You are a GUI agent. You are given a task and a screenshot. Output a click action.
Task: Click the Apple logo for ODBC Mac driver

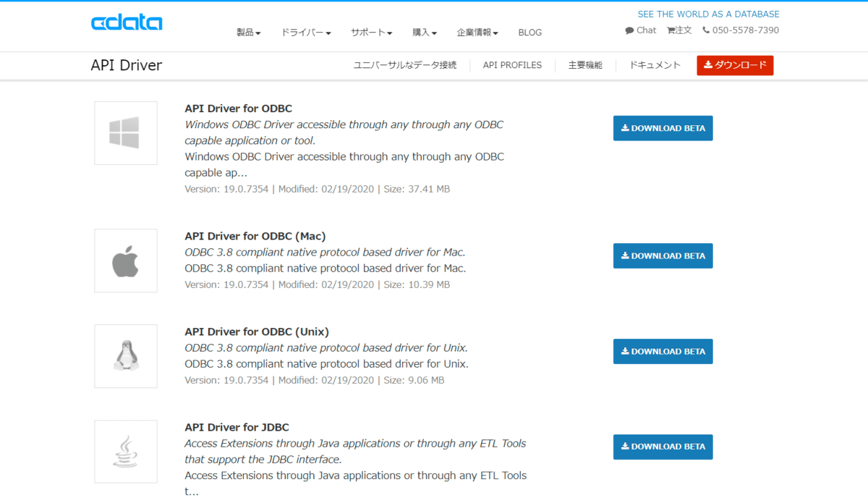[126, 261]
